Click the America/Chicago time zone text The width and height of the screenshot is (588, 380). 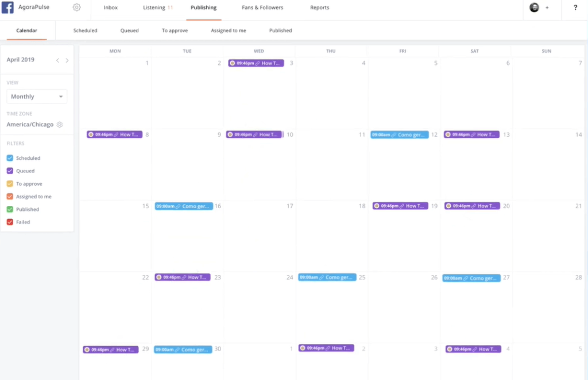coord(30,124)
